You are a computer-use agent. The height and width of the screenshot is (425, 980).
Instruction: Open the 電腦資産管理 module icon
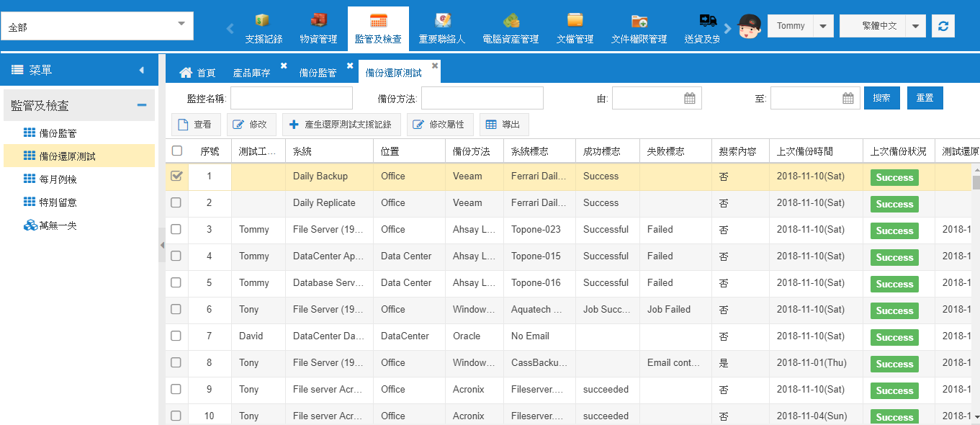tap(511, 21)
